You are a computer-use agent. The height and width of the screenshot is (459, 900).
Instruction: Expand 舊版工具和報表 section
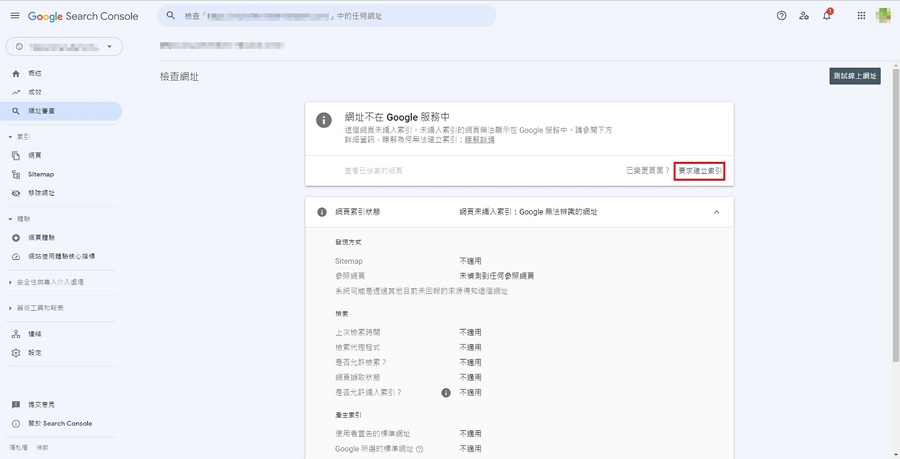pyautogui.click(x=10, y=308)
